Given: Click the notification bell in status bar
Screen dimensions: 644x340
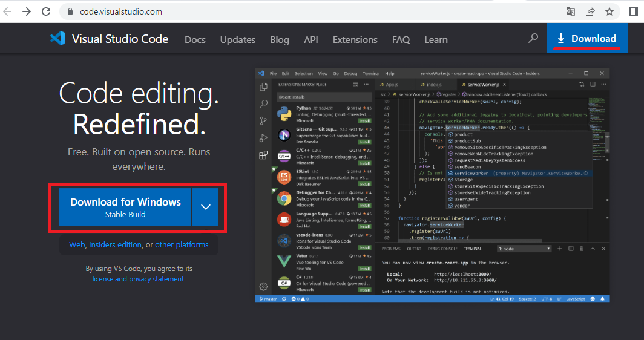Looking at the screenshot, I should coord(602,299).
